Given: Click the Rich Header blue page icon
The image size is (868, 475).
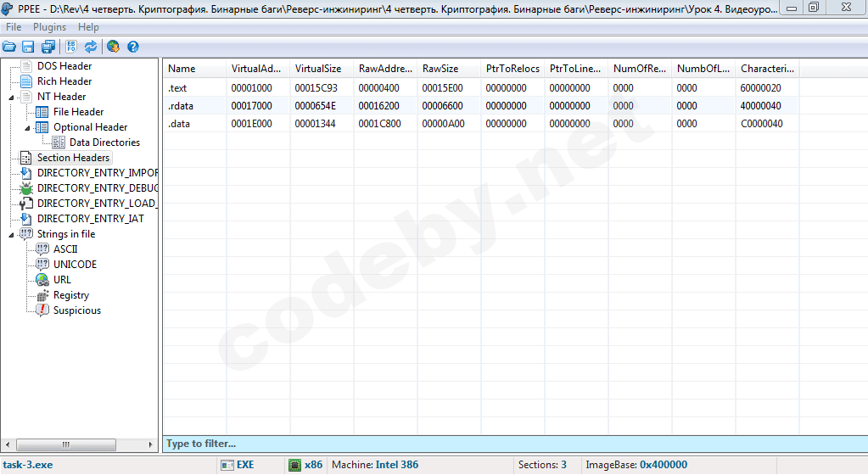Looking at the screenshot, I should pos(26,81).
